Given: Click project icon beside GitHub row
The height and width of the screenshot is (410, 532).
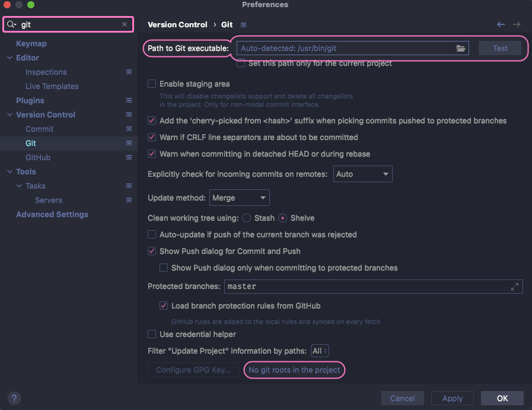Looking at the screenshot, I should (x=129, y=157).
